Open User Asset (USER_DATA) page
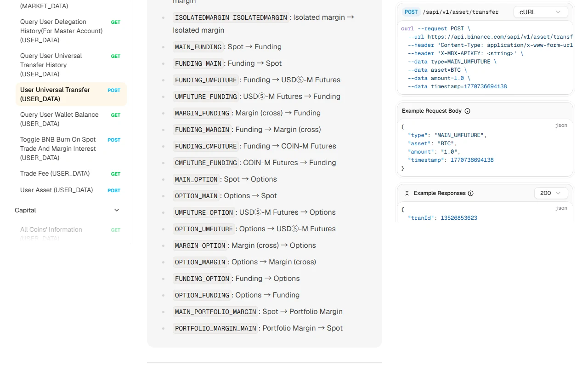Image resolution: width=588 pixels, height=377 pixels. pyautogui.click(x=70, y=190)
